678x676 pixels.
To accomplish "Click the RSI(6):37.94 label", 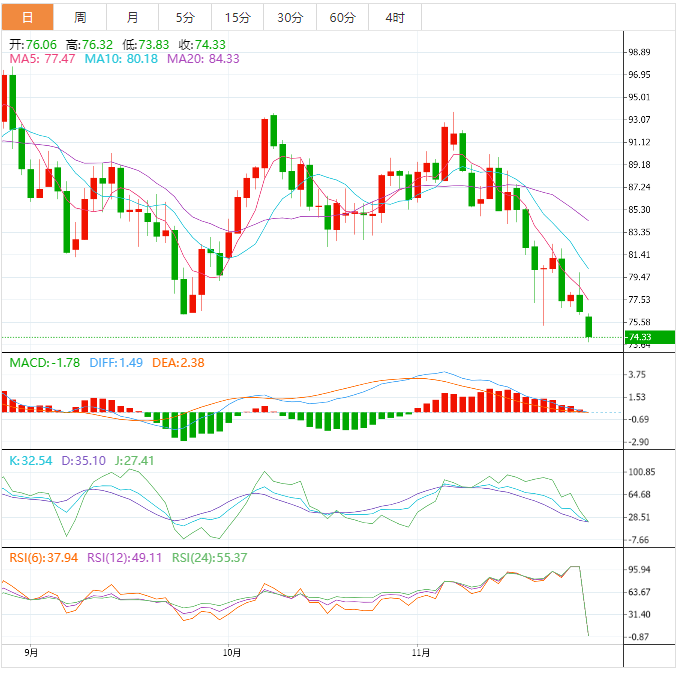I will (x=44, y=557).
